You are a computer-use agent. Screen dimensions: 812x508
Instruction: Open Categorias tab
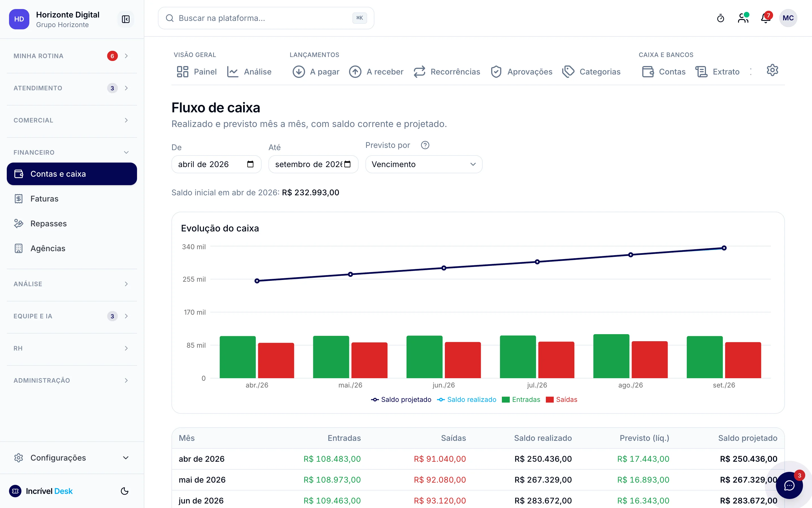pyautogui.click(x=591, y=72)
